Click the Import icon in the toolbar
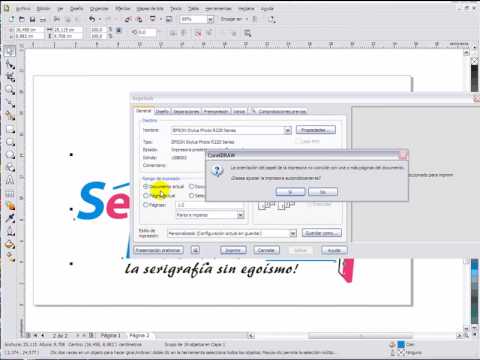Screen dimensions: 480x360 pyautogui.click(x=128, y=19)
